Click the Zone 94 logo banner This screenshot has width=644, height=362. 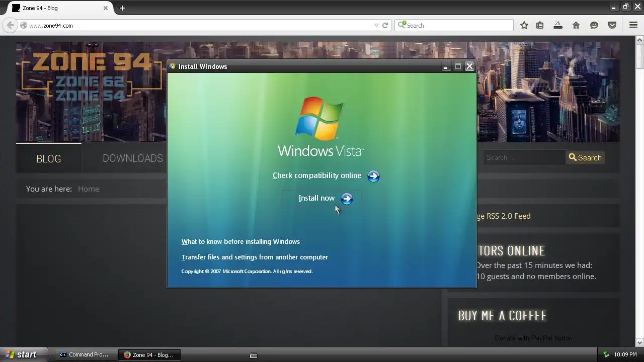pyautogui.click(x=91, y=75)
